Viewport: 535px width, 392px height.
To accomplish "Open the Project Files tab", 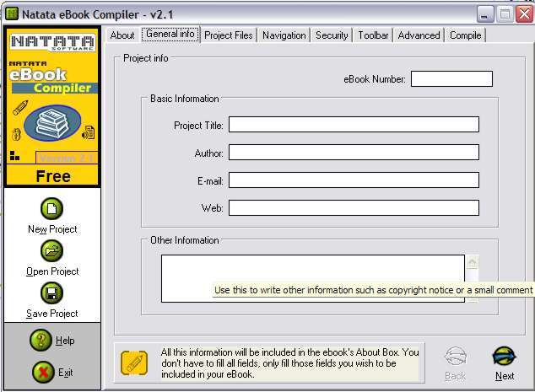I will click(229, 35).
